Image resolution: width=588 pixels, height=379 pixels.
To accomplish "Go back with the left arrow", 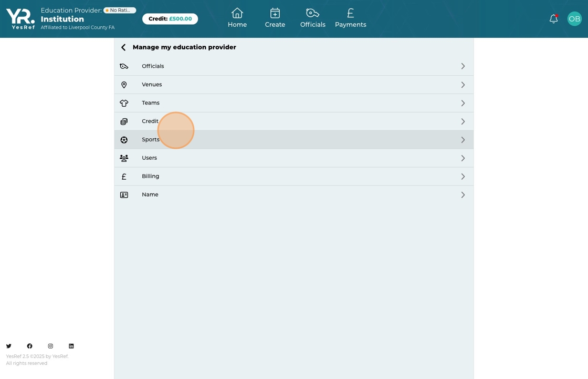I will click(x=123, y=47).
